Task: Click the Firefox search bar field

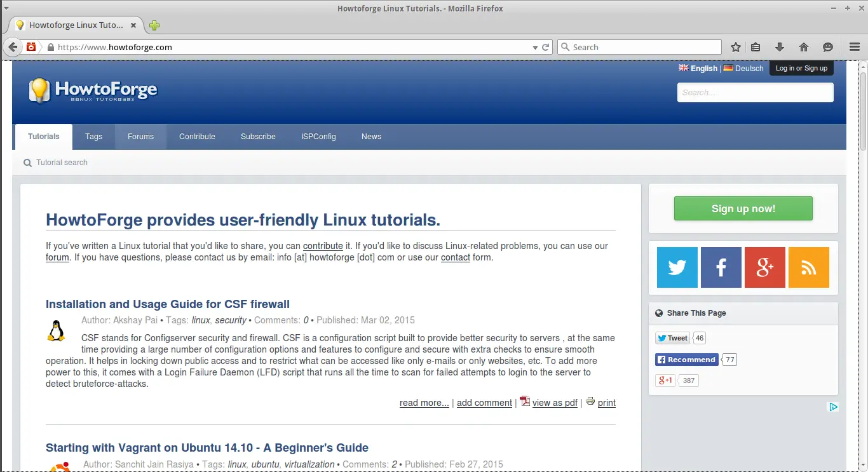Action: point(639,47)
